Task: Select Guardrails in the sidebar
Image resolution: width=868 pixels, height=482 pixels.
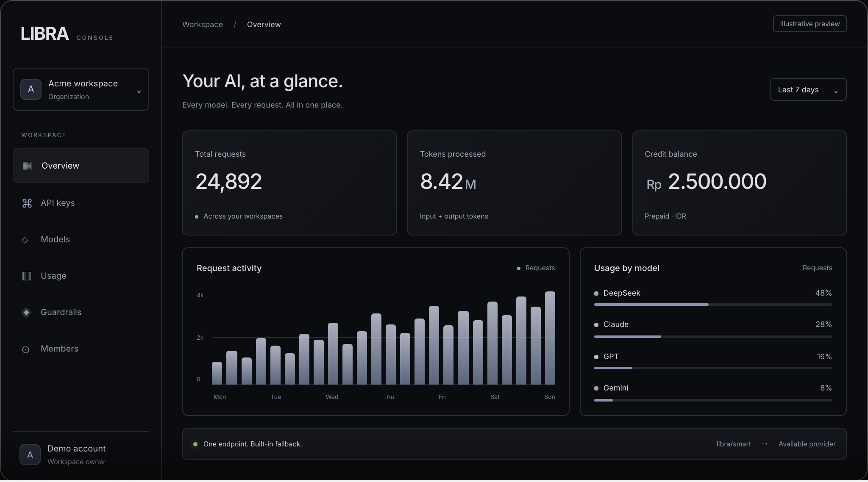Action: click(x=81, y=312)
